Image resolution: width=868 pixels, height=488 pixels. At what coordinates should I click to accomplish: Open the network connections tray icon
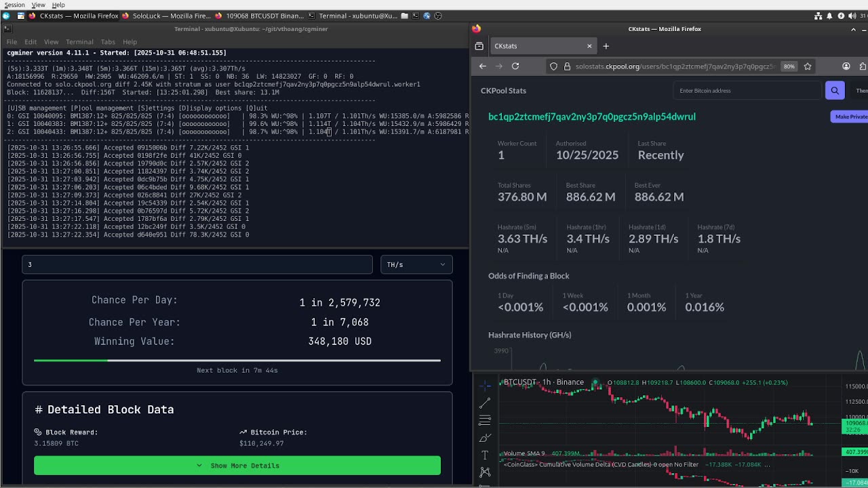818,16
